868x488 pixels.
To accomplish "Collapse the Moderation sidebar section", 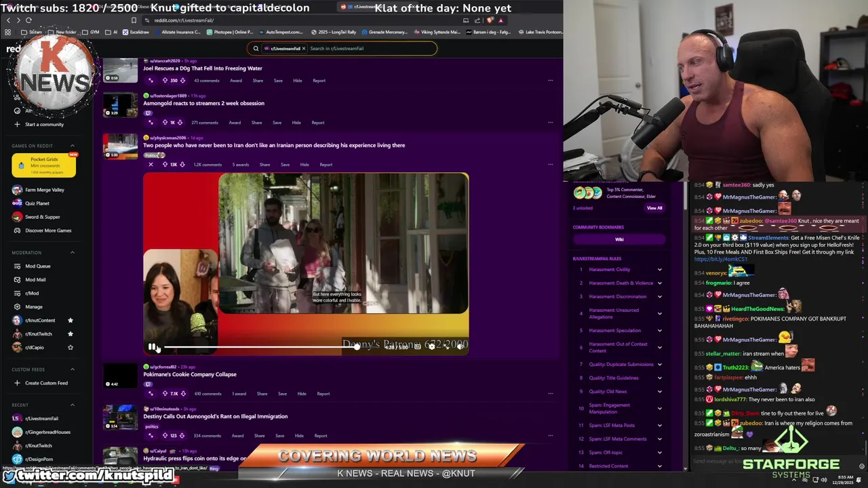I will point(73,253).
